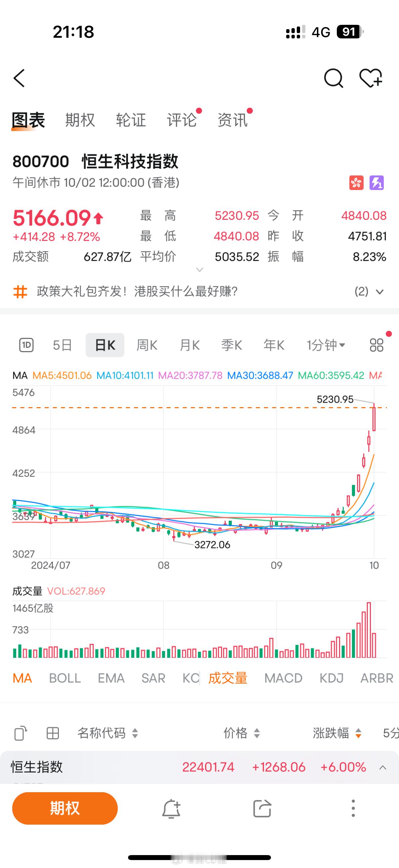Switch sub-chart to KDJ
This screenshot has height=868, width=399.
[x=332, y=678]
